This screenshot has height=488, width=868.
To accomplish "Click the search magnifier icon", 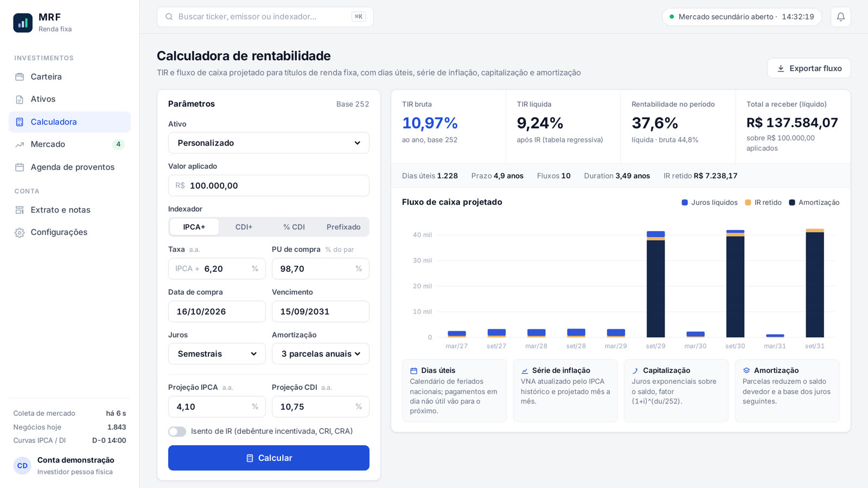I will tap(169, 17).
